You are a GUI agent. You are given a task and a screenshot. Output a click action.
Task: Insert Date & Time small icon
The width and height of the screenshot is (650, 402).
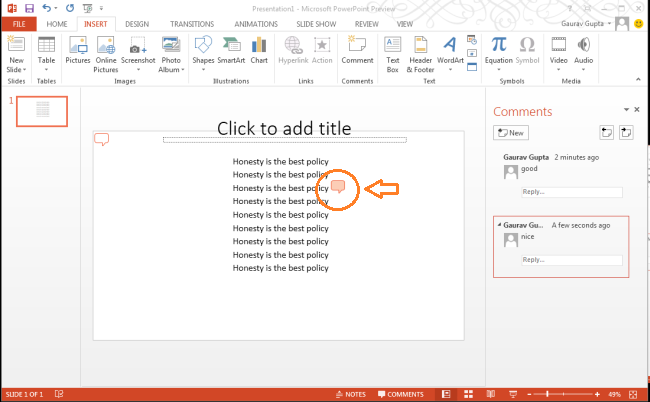[x=472, y=40]
